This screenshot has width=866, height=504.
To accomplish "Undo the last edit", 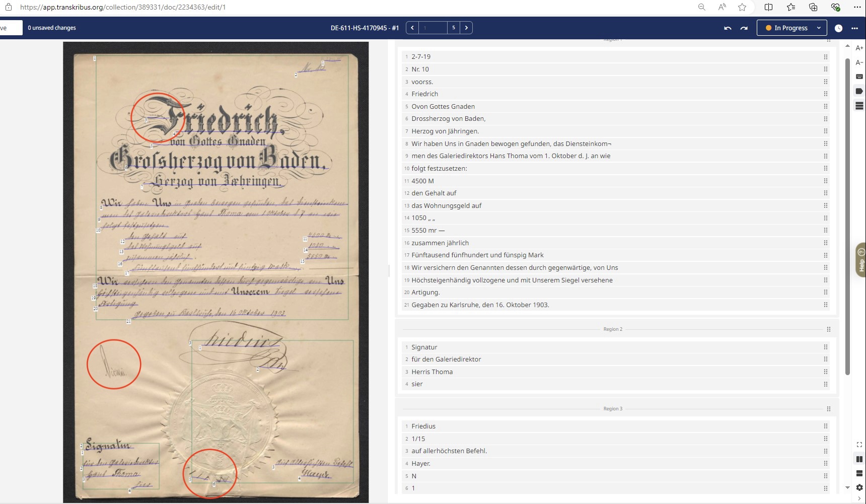I will pyautogui.click(x=728, y=28).
